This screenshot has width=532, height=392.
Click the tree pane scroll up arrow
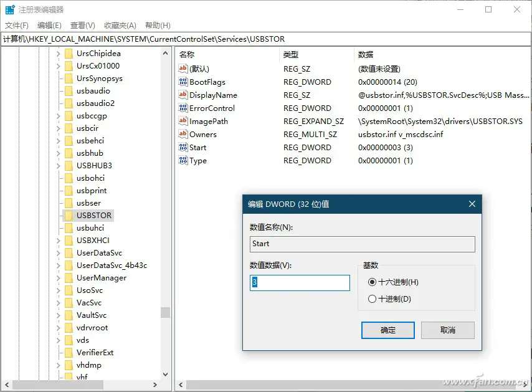click(x=165, y=54)
